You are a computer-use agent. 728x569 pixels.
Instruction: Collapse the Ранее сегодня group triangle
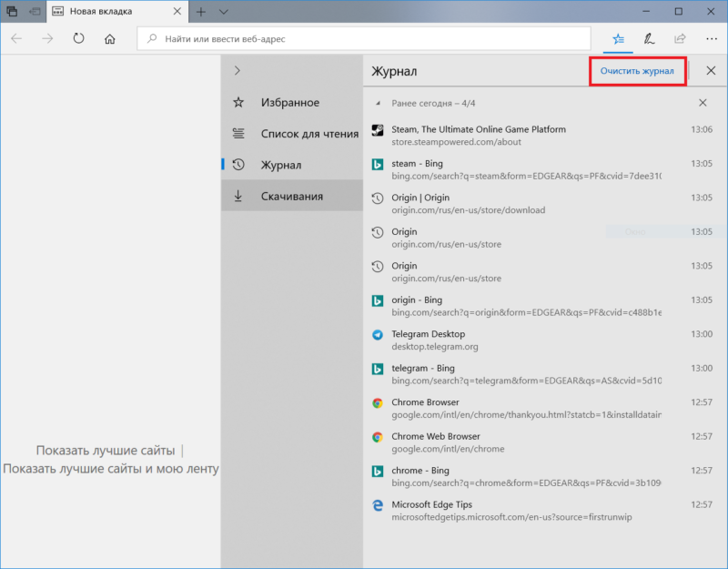tap(378, 103)
